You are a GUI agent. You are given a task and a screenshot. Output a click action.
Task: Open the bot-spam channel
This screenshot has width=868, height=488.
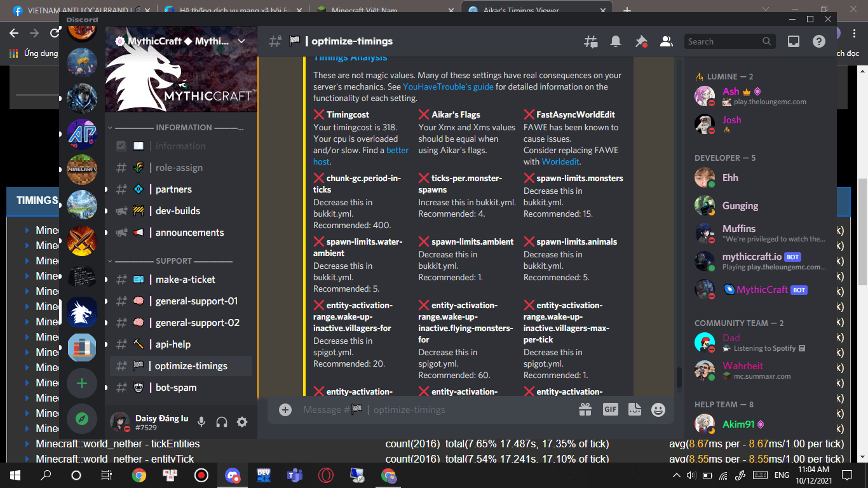pos(181,388)
